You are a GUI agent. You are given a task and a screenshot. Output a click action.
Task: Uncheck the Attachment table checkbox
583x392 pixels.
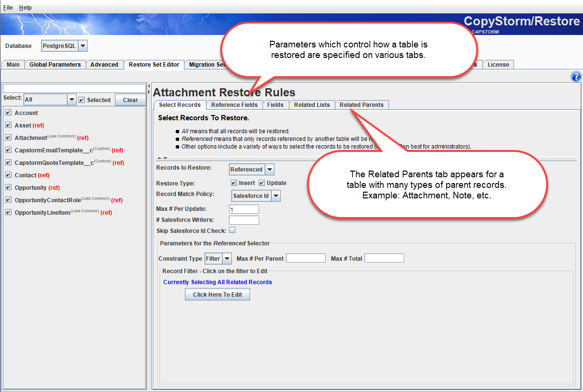click(8, 138)
